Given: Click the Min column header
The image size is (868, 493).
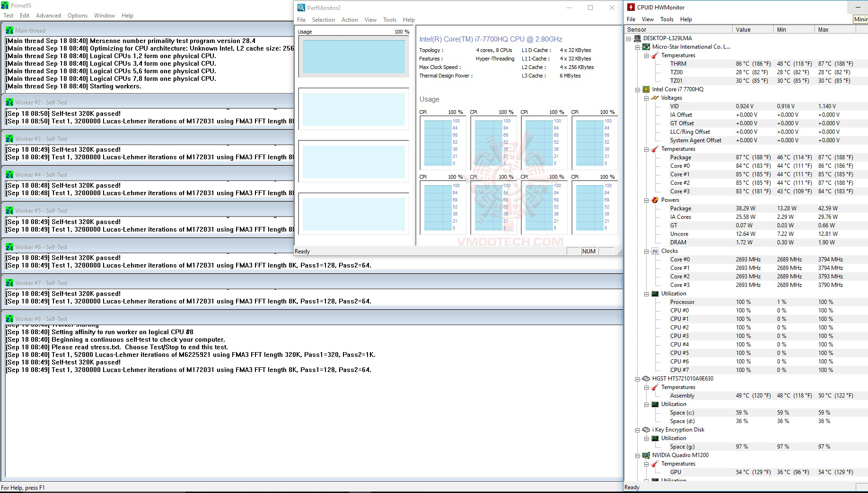Looking at the screenshot, I should 794,29.
